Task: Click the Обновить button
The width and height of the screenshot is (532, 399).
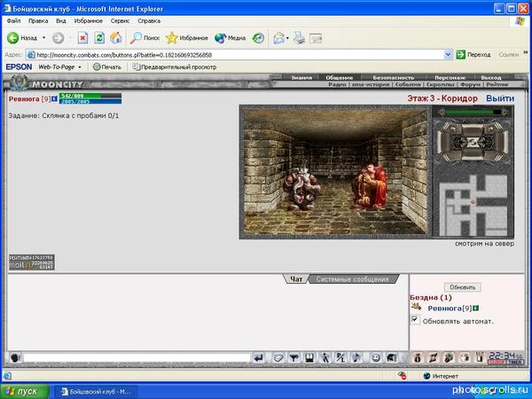Action: (463, 287)
